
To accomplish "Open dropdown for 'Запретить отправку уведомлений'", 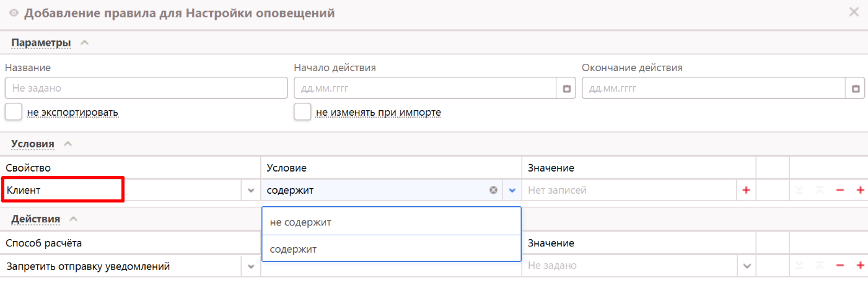I will [251, 266].
